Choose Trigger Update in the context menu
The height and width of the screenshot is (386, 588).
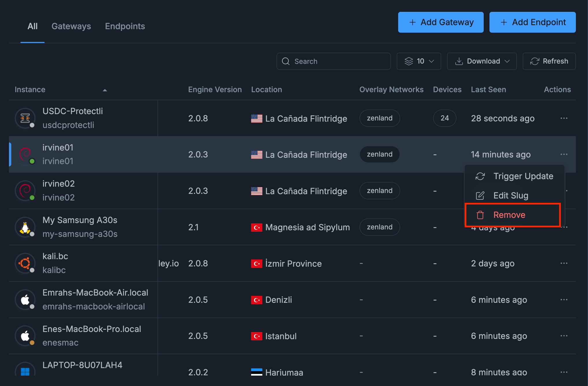coord(523,176)
